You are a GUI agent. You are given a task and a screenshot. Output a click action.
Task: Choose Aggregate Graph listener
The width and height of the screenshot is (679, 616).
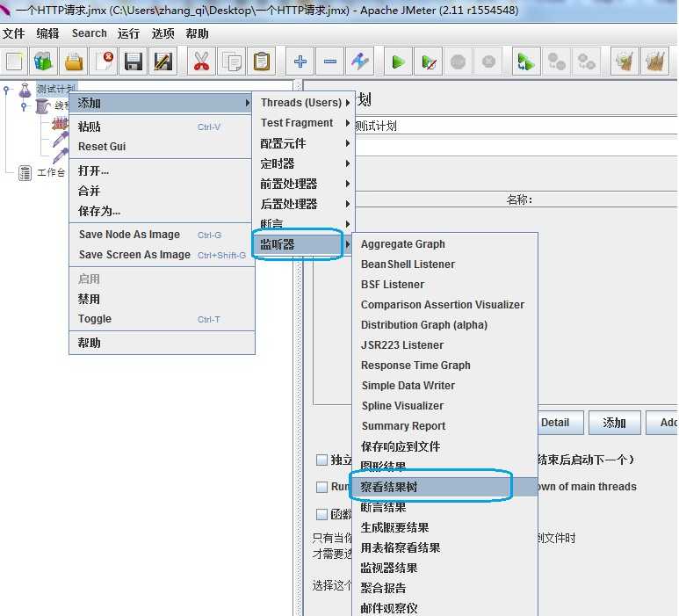(445, 244)
